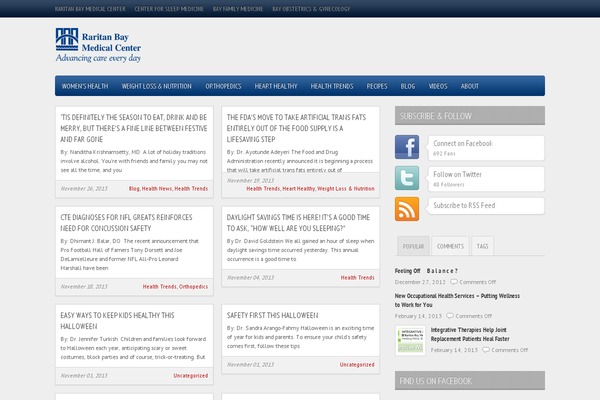Visit Bay Obstetrics & Gynecology link
This screenshot has height=400, width=600.
pyautogui.click(x=311, y=9)
